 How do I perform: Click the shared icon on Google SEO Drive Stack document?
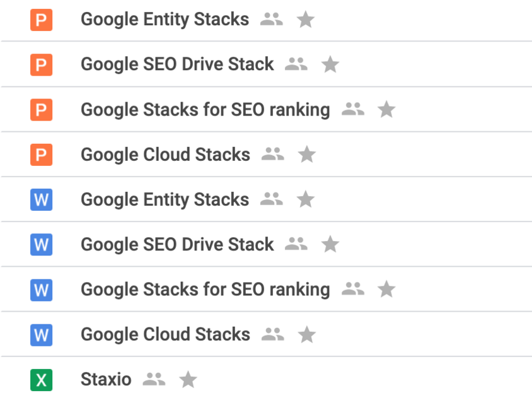(295, 244)
